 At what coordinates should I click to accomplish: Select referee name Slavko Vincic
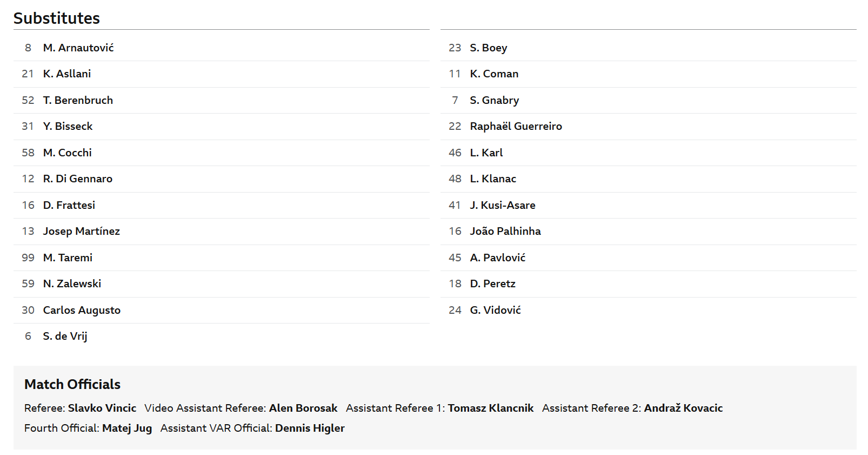coord(102,408)
